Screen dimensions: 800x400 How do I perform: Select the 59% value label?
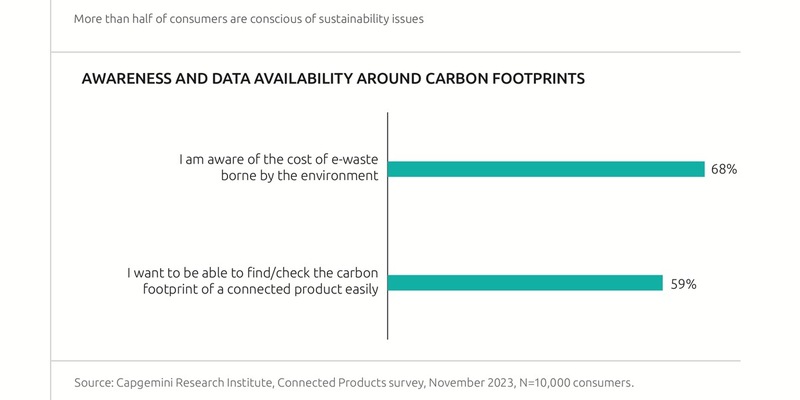click(x=683, y=283)
